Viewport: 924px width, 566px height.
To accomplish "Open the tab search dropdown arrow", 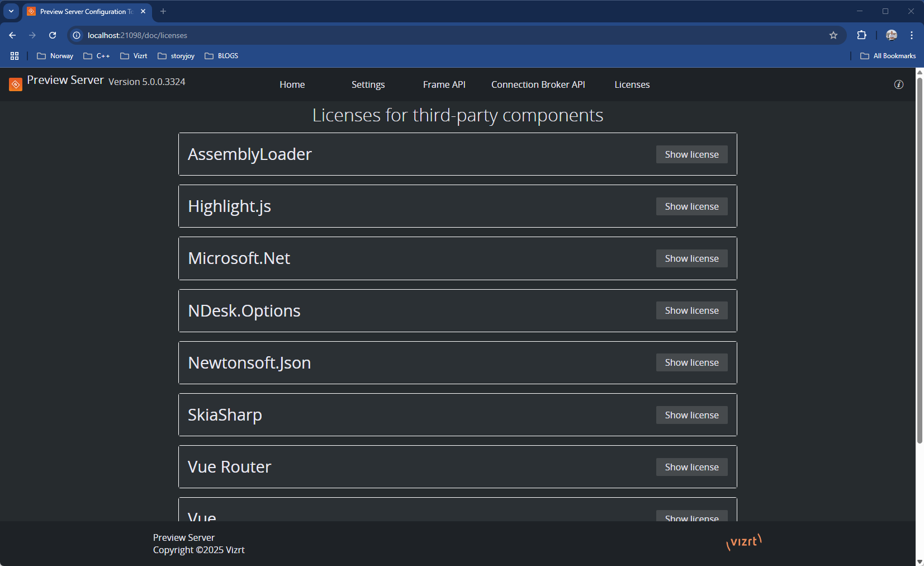I will tap(11, 11).
